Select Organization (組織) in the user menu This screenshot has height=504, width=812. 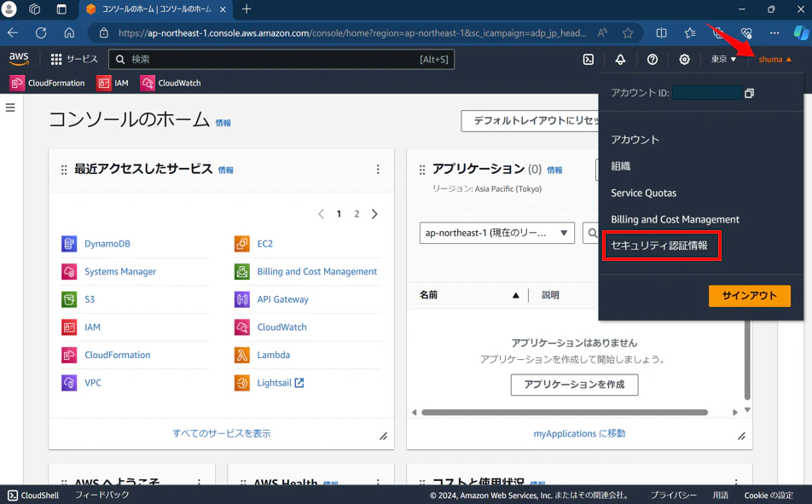click(620, 166)
